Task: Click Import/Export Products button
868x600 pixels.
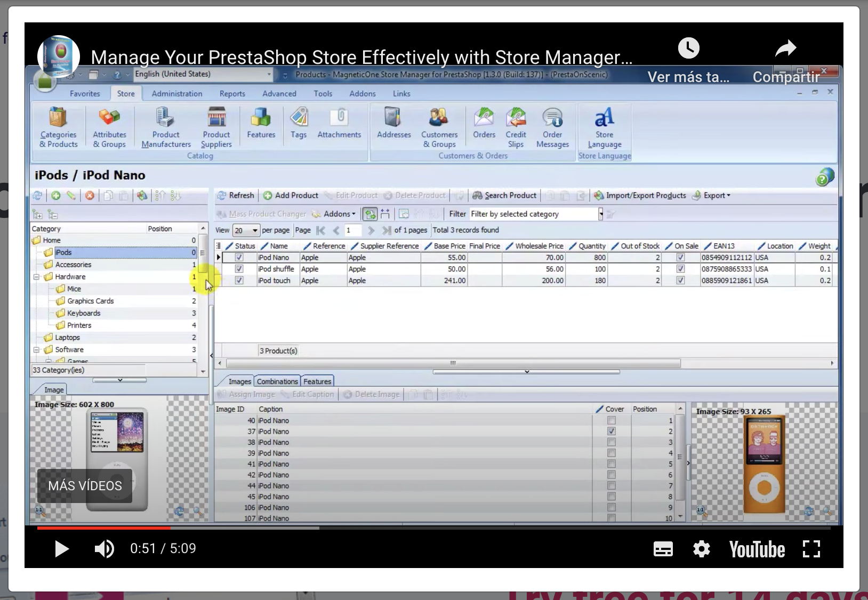Action: click(640, 196)
